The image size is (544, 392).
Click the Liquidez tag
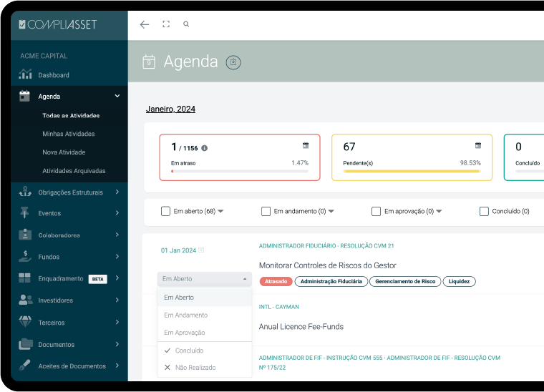coord(459,281)
